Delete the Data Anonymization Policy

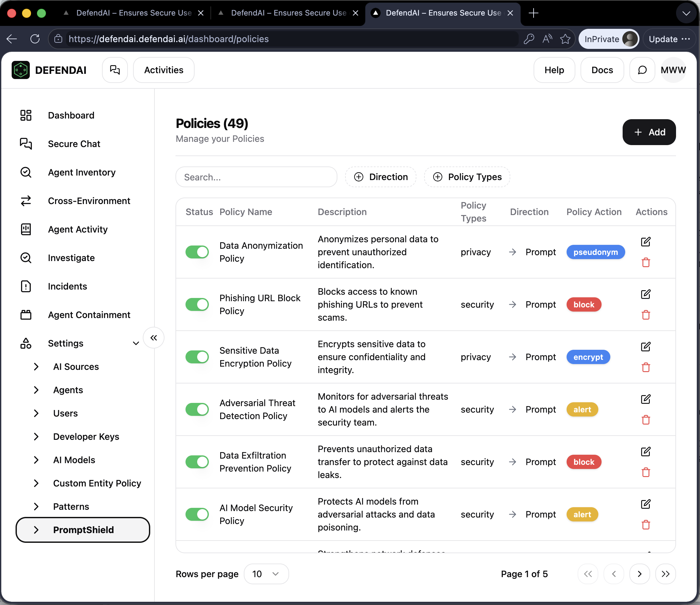(646, 262)
